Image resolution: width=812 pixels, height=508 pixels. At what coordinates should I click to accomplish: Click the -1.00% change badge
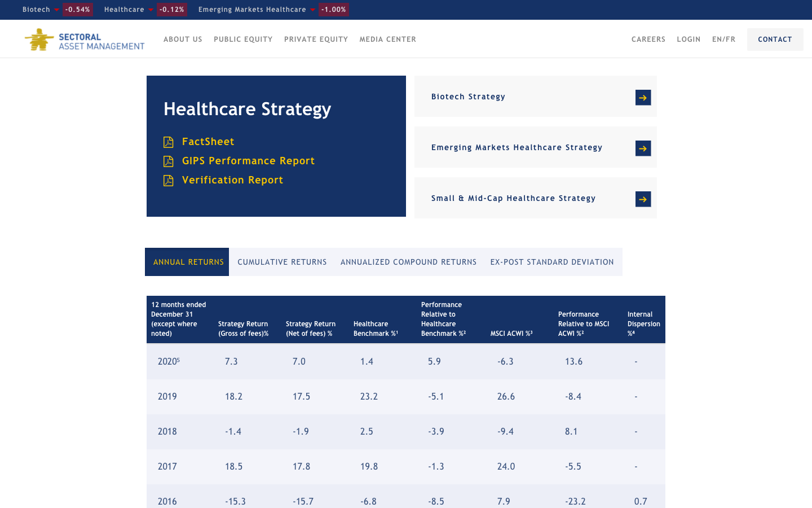point(334,10)
